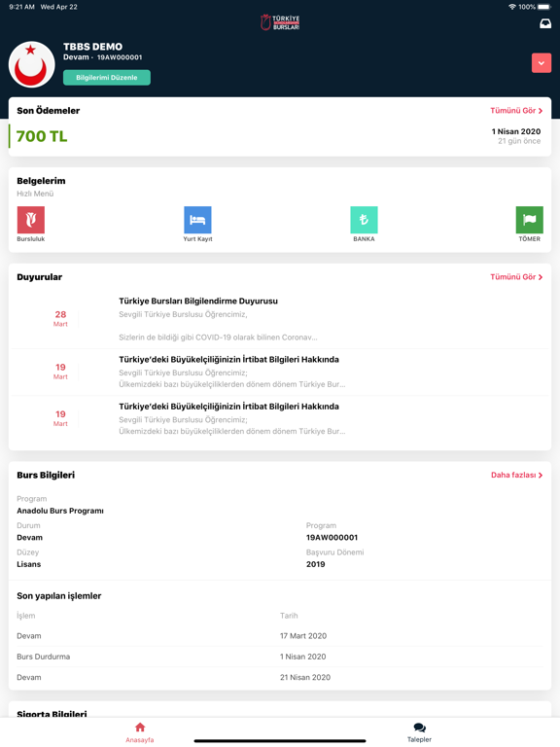This screenshot has height=747, width=560.
Task: Open Türkiye Bursları Bilgilendirme Duyurusu announcement
Action: coord(198,302)
